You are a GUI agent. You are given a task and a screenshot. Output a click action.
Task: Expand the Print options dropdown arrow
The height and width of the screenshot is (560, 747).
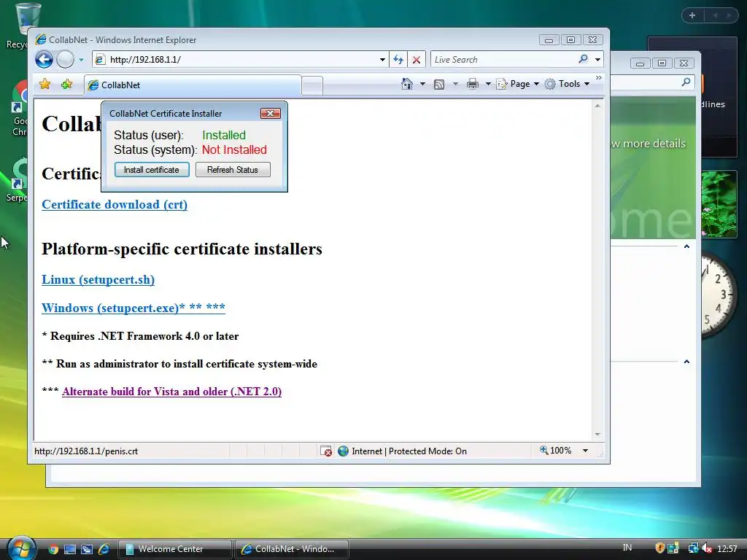(x=488, y=84)
